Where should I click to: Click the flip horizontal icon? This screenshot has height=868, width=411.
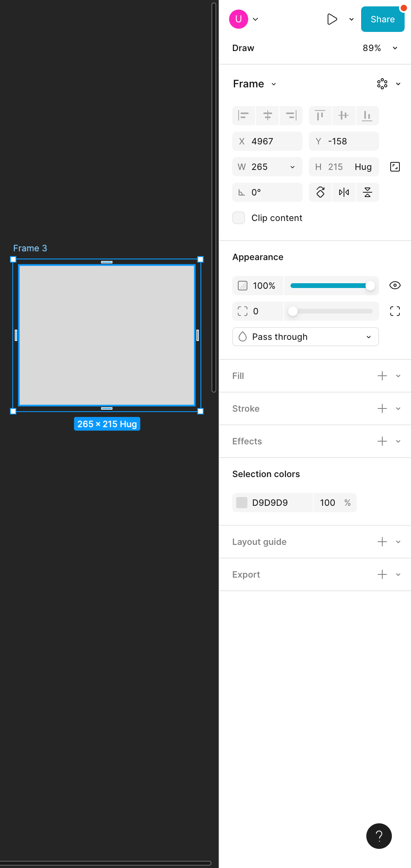(344, 192)
